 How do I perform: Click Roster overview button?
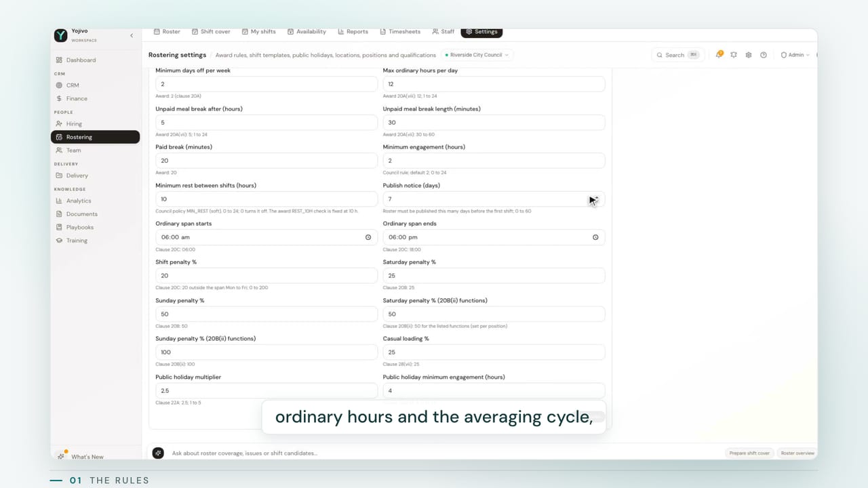point(797,453)
